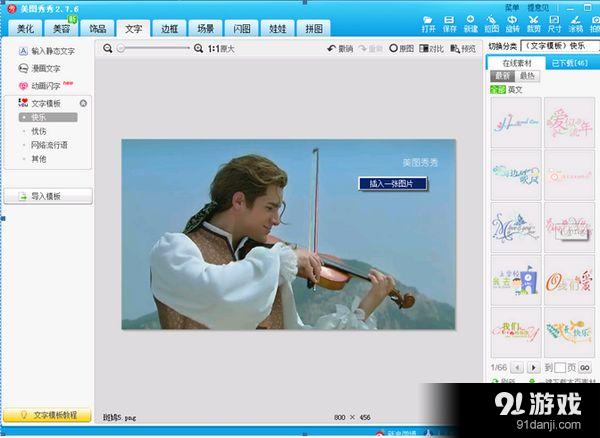Select the 忧伤 template category

(x=38, y=131)
